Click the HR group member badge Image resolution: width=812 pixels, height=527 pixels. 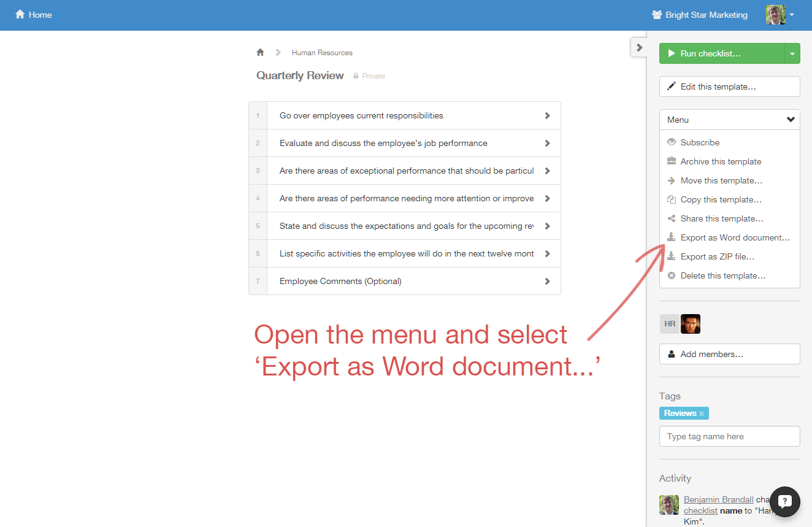(x=670, y=324)
